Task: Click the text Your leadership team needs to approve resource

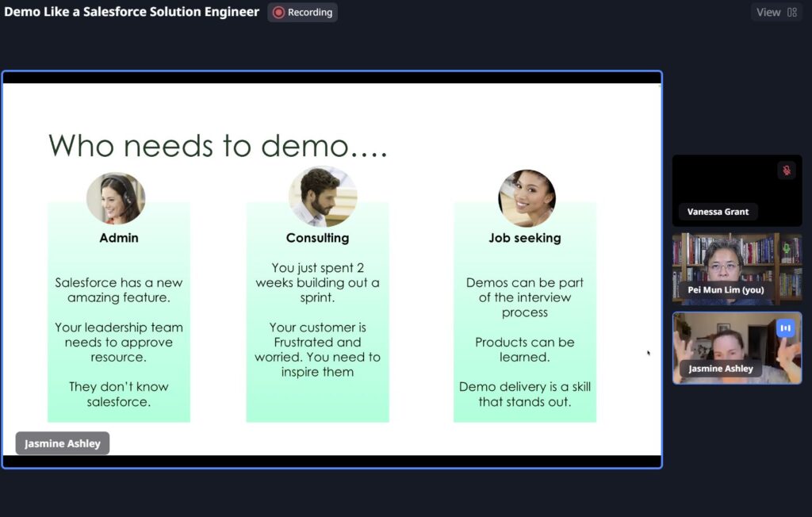Action: click(119, 342)
